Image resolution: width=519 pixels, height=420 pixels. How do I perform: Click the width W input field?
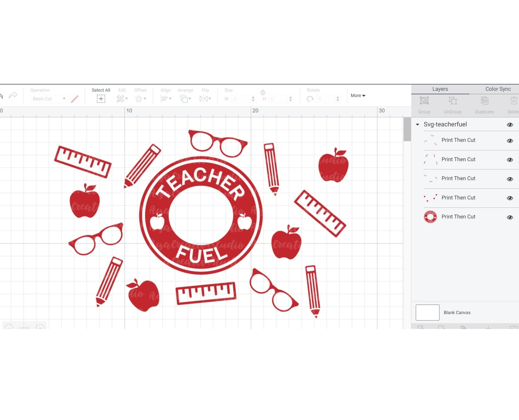[x=241, y=99]
